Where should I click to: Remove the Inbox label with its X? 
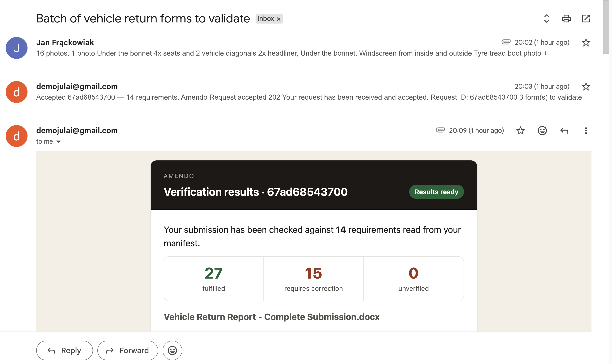(x=278, y=19)
